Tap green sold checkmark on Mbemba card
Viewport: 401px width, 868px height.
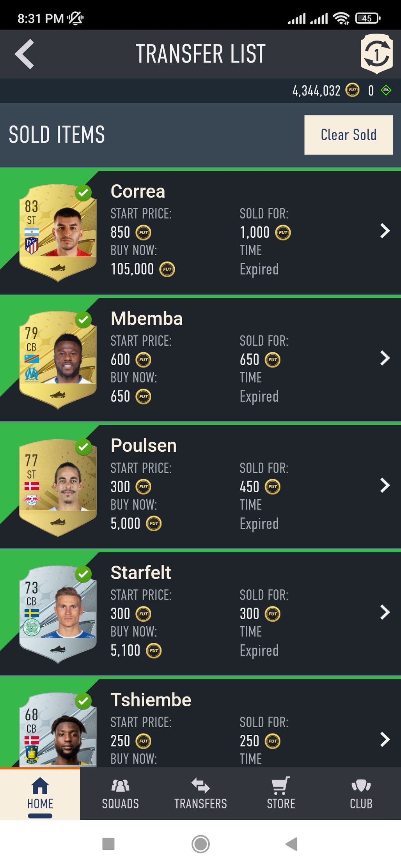point(83,320)
